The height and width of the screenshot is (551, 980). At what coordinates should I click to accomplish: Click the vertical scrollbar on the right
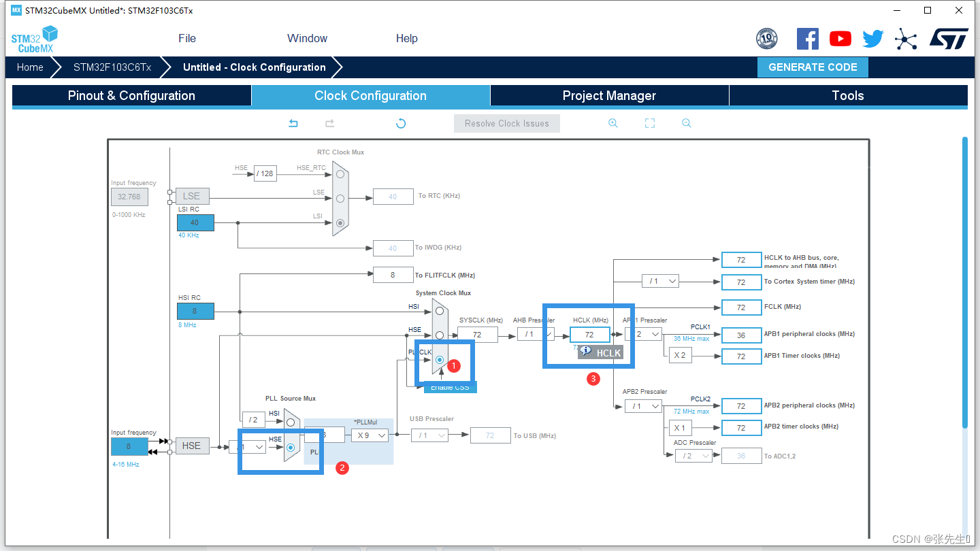pos(964,282)
